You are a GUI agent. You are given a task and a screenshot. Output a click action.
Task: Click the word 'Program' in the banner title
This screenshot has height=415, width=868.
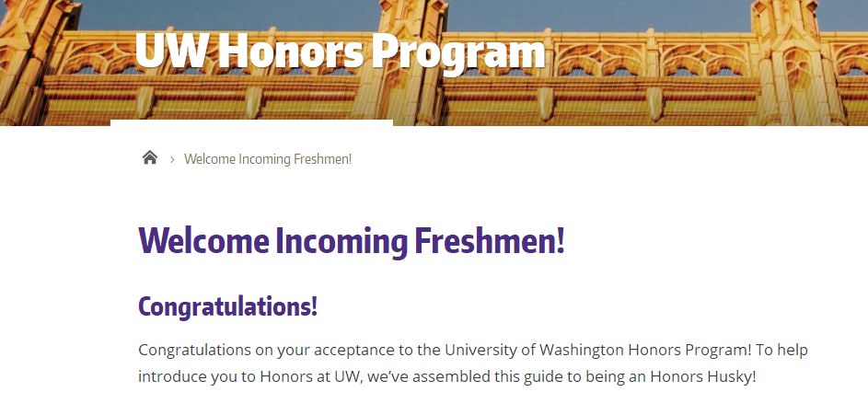click(458, 53)
